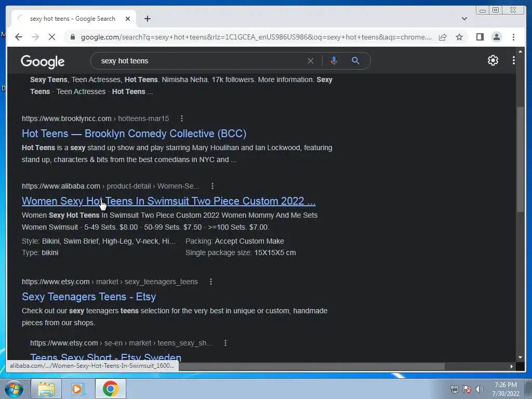Go to the Google homepage via the logo
532x399 pixels.
[x=43, y=61]
